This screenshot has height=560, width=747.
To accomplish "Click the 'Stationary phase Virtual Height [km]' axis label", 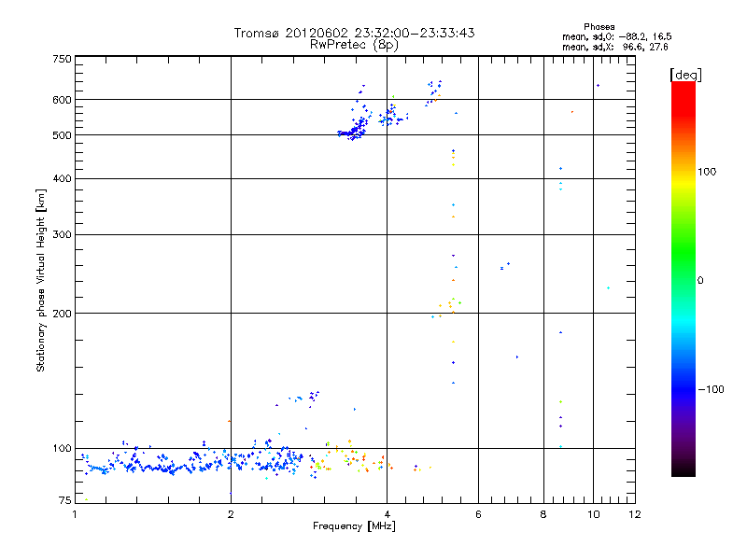I will point(41,280).
